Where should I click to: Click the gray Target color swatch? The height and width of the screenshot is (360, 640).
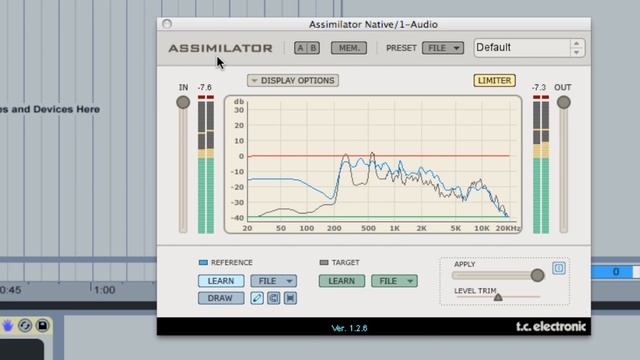point(324,262)
